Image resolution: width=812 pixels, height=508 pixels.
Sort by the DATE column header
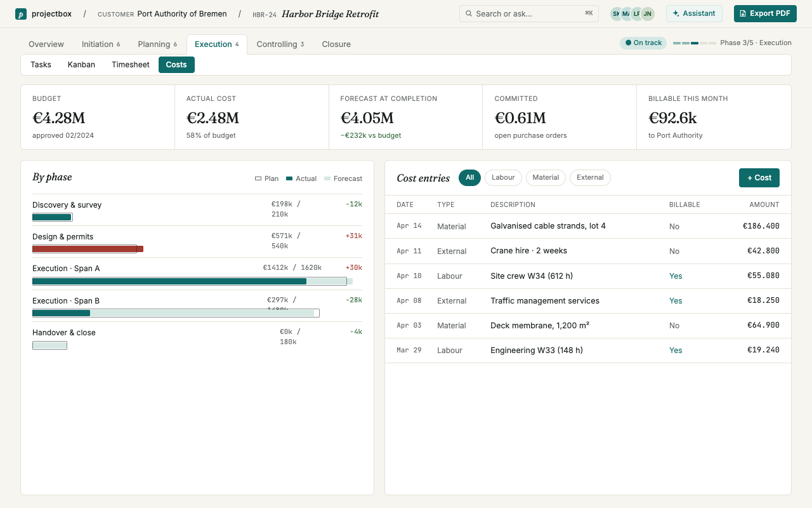(x=405, y=204)
